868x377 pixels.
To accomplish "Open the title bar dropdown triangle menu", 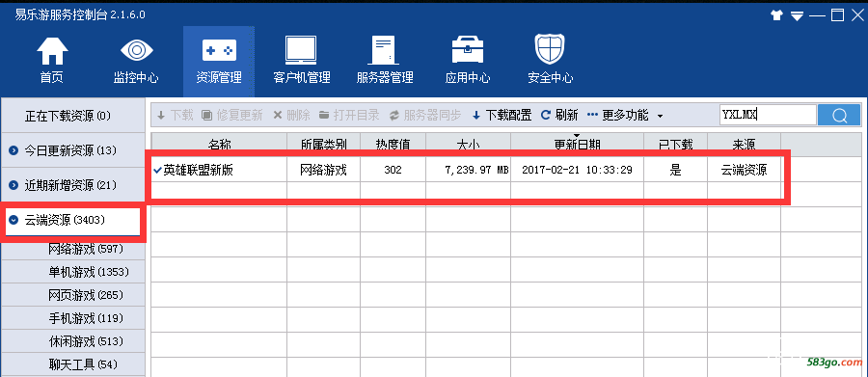I will 797,16.
